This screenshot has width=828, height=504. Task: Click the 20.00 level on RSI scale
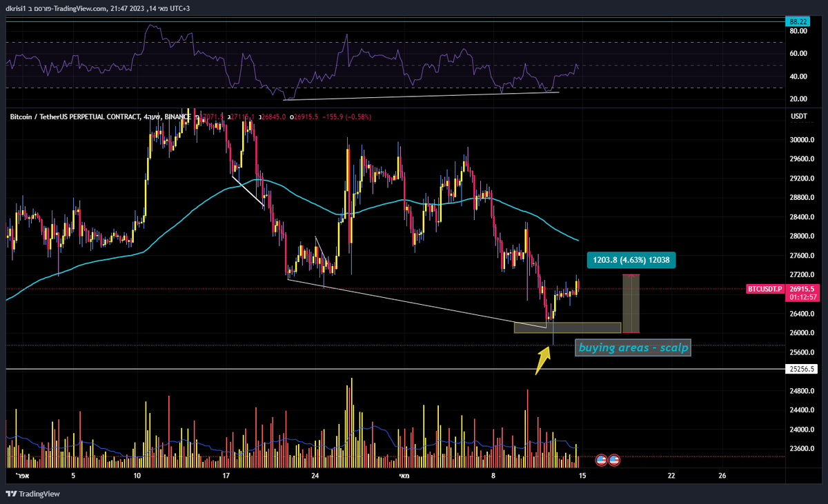click(799, 99)
